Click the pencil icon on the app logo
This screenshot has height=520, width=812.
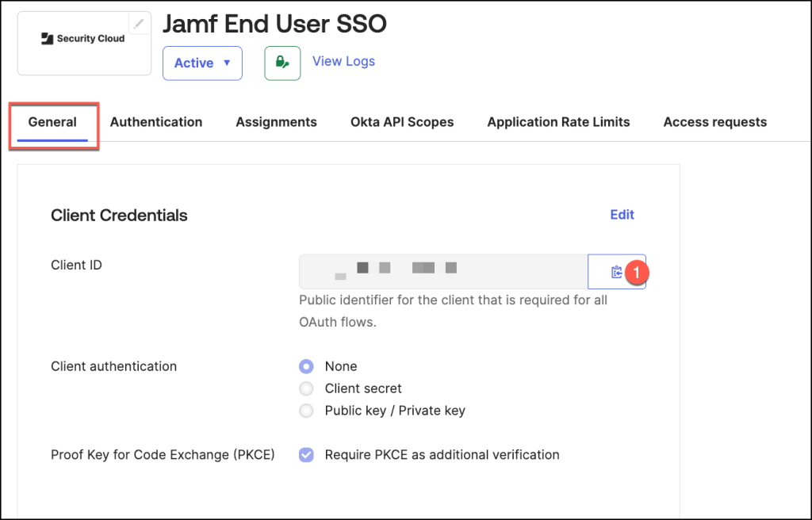tap(140, 24)
